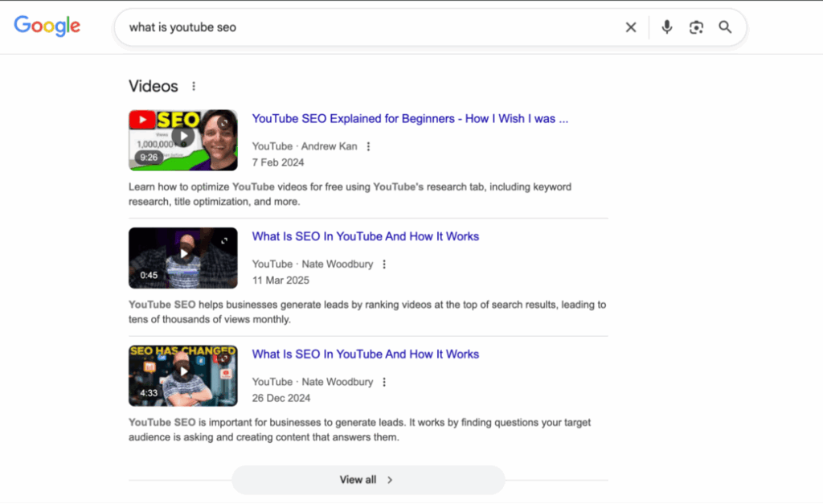Click View all to see more videos

click(367, 479)
